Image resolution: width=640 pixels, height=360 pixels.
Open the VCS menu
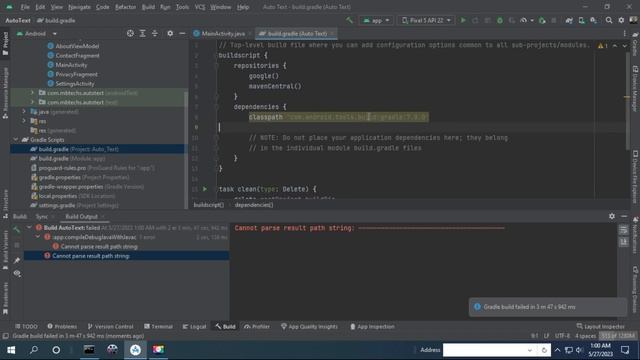[200, 7]
